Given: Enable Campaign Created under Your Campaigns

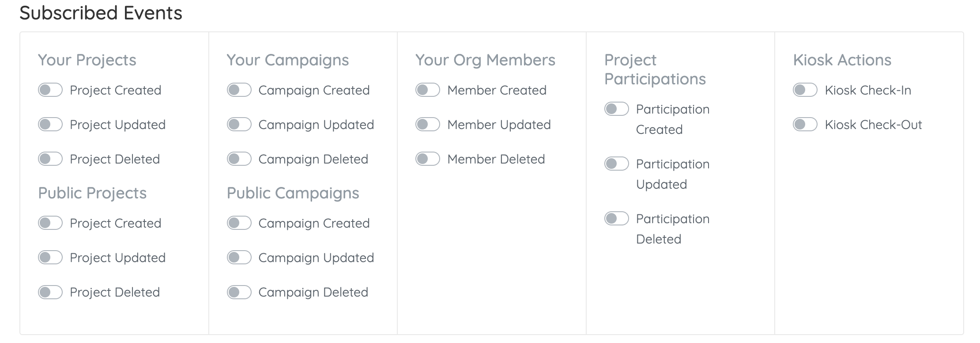Looking at the screenshot, I should click(239, 90).
